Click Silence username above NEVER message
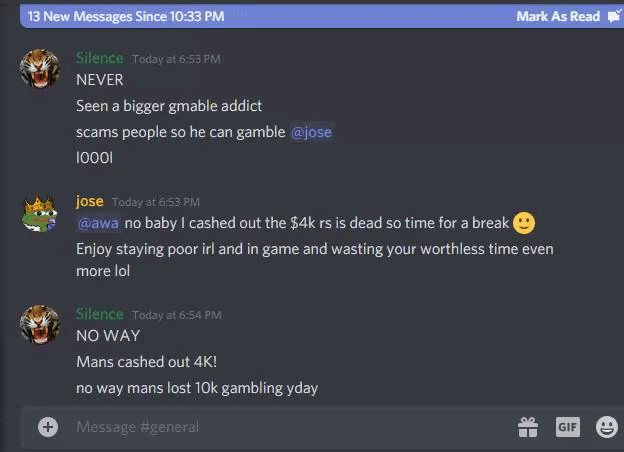The width and height of the screenshot is (624, 452). coord(99,58)
